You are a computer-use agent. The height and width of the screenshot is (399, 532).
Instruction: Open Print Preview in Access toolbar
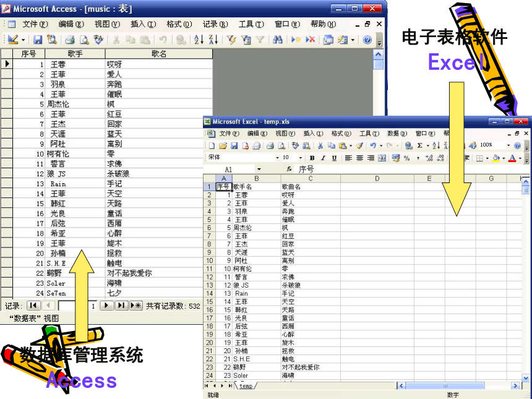click(x=84, y=40)
